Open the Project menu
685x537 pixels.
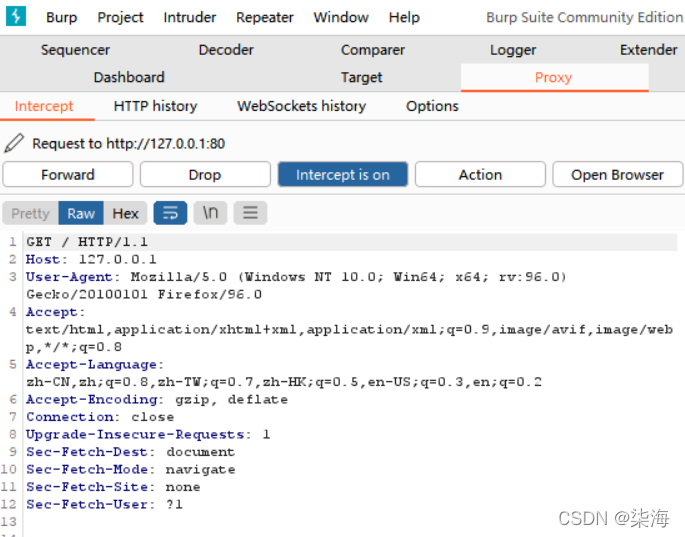(x=120, y=17)
